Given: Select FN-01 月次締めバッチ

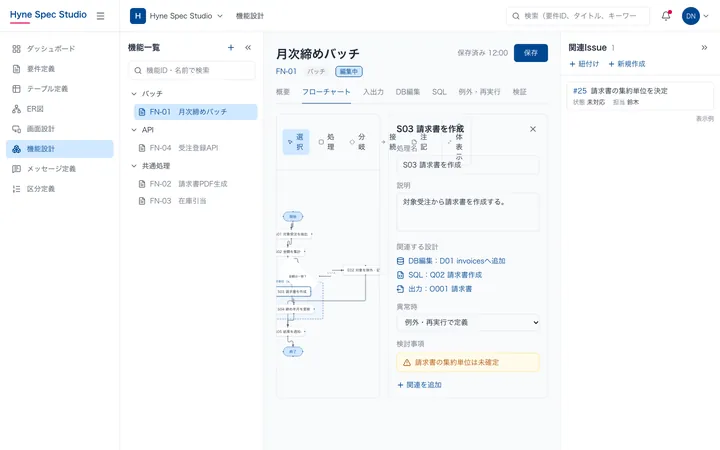Looking at the screenshot, I should pos(196,112).
